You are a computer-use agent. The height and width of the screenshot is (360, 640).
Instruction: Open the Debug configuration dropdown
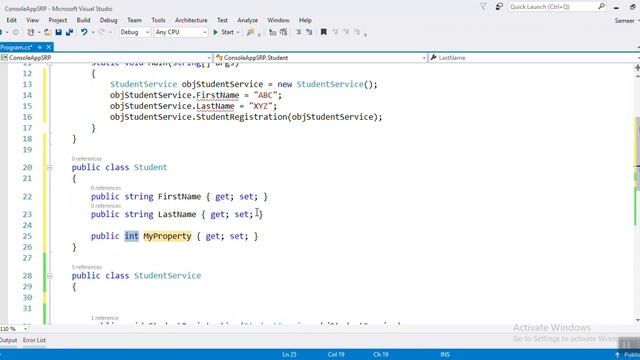tap(134, 32)
